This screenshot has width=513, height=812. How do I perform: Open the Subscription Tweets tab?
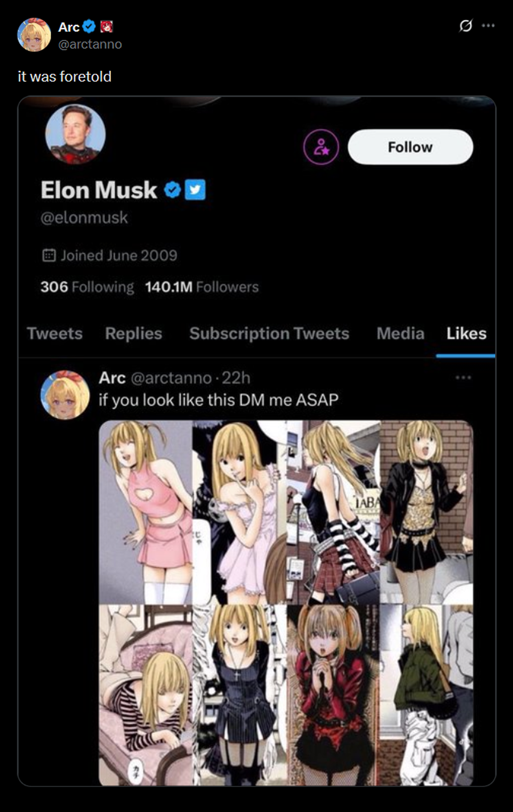(x=269, y=334)
